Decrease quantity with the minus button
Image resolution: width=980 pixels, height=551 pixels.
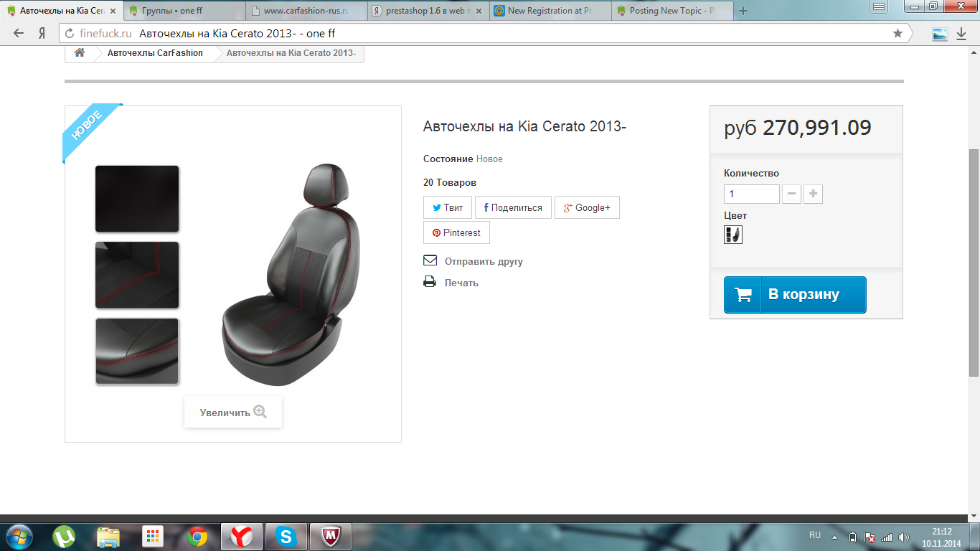click(x=791, y=194)
